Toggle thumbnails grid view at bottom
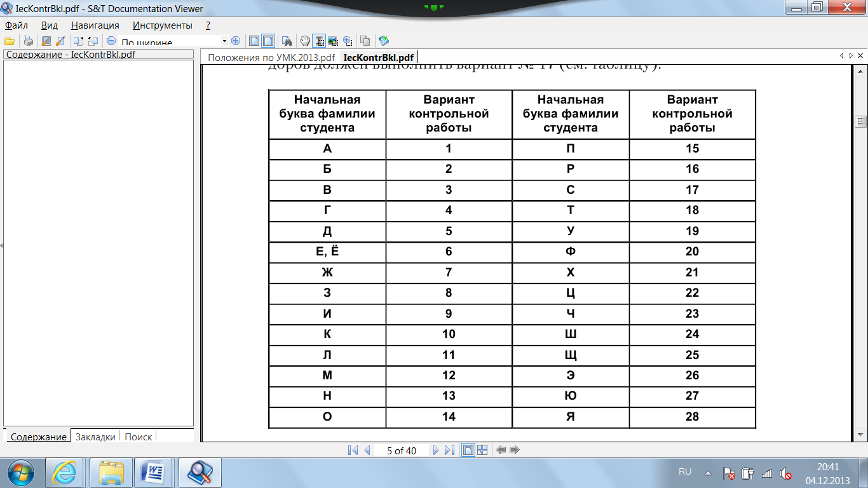Screen dimensions: 868x488 tap(482, 451)
